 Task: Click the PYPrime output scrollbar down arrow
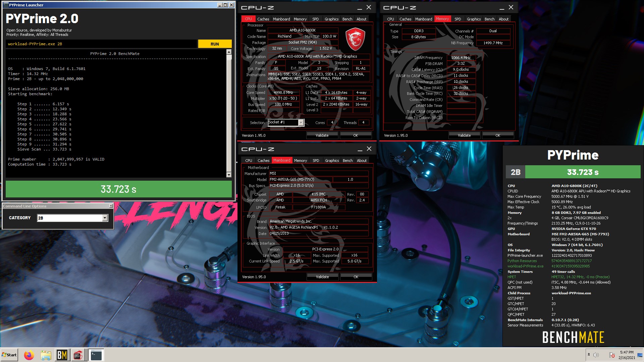pyautogui.click(x=229, y=175)
